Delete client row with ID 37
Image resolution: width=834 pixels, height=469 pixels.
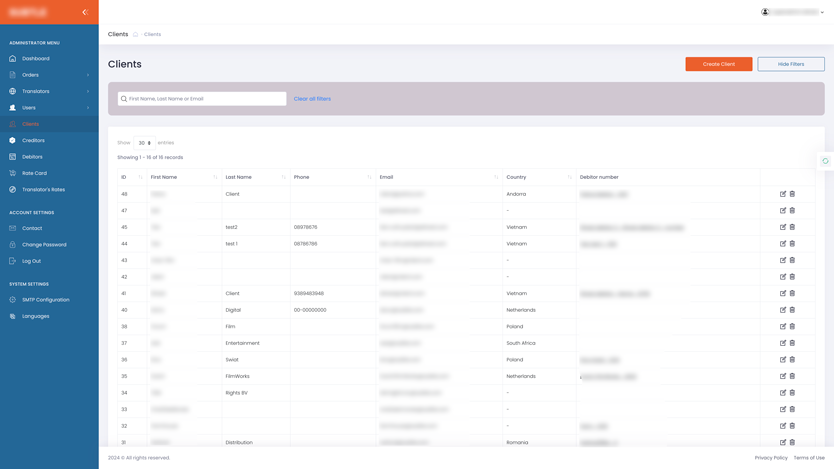click(x=793, y=343)
